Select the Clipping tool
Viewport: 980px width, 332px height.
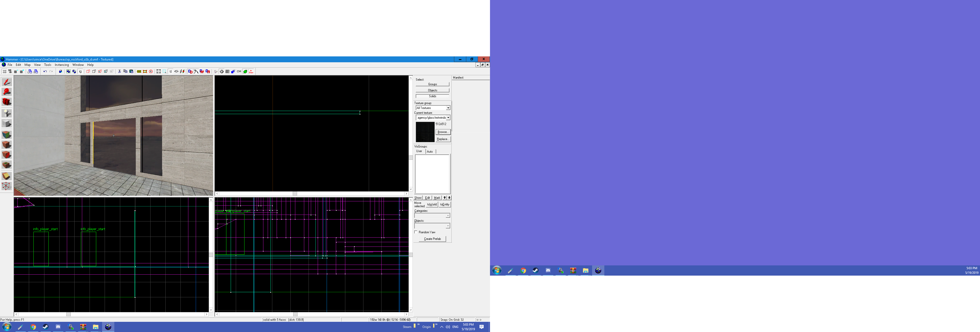coord(6,176)
